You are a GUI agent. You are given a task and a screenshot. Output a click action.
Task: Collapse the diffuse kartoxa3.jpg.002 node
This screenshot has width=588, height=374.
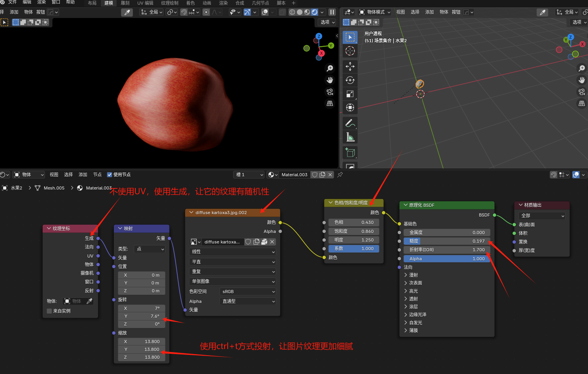[191, 213]
